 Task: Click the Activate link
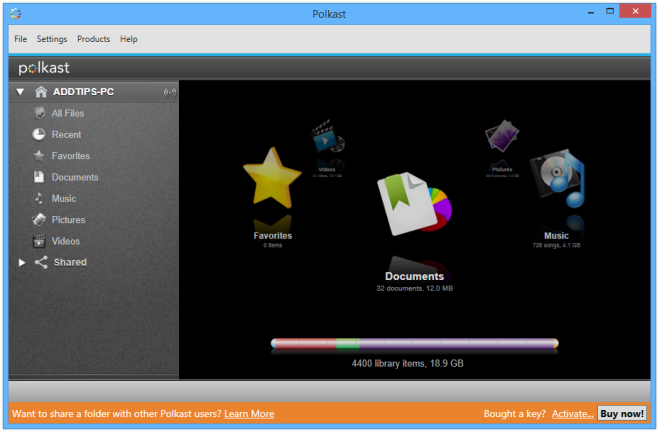[572, 414]
